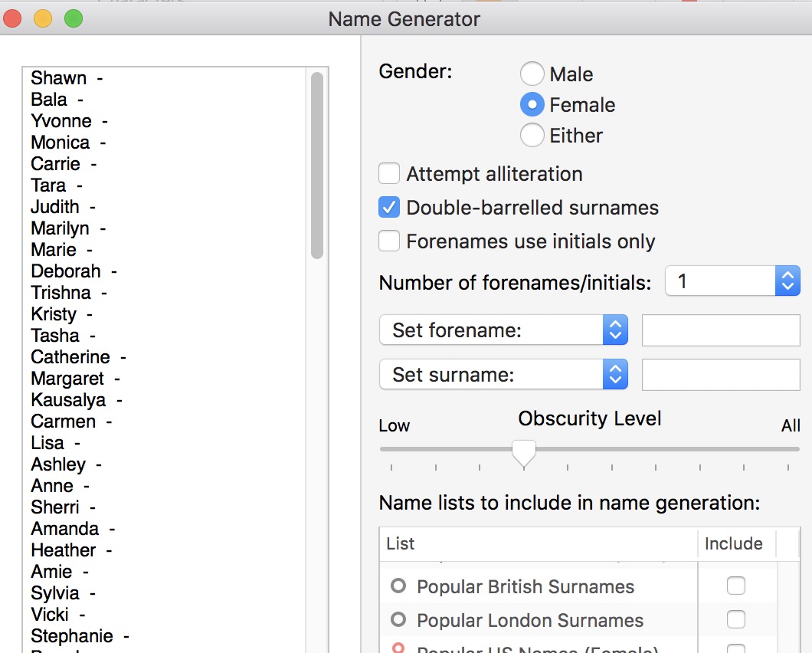Uncheck Double-barrelled surnames
This screenshot has height=653, width=812.
tap(390, 208)
